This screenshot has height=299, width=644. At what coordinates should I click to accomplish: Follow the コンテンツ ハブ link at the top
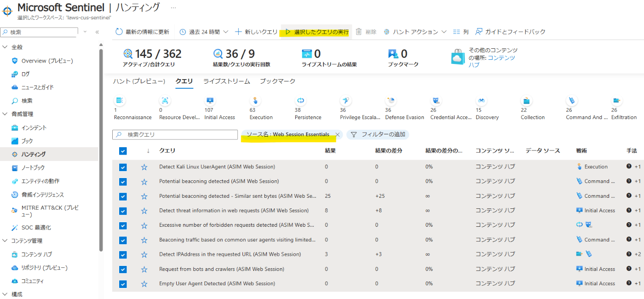(493, 61)
